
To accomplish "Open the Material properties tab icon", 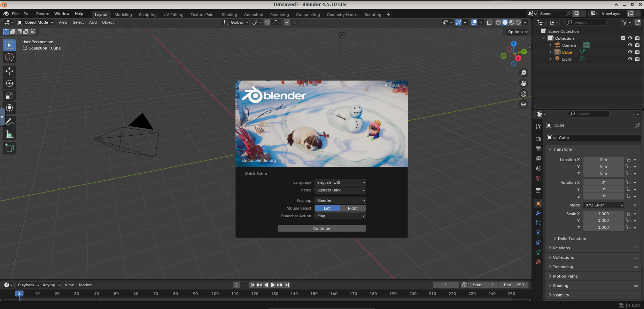I will point(538,262).
